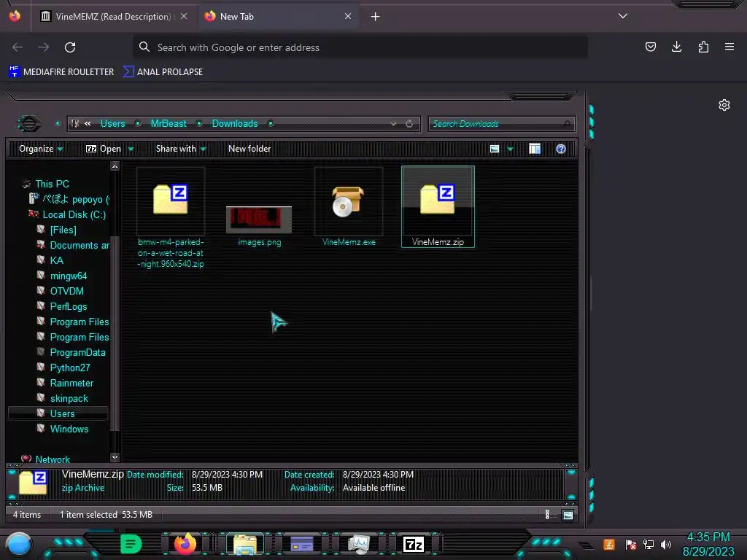The image size is (747, 560).
Task: Open the [Files] folder in tree
Action: pyautogui.click(x=57, y=230)
